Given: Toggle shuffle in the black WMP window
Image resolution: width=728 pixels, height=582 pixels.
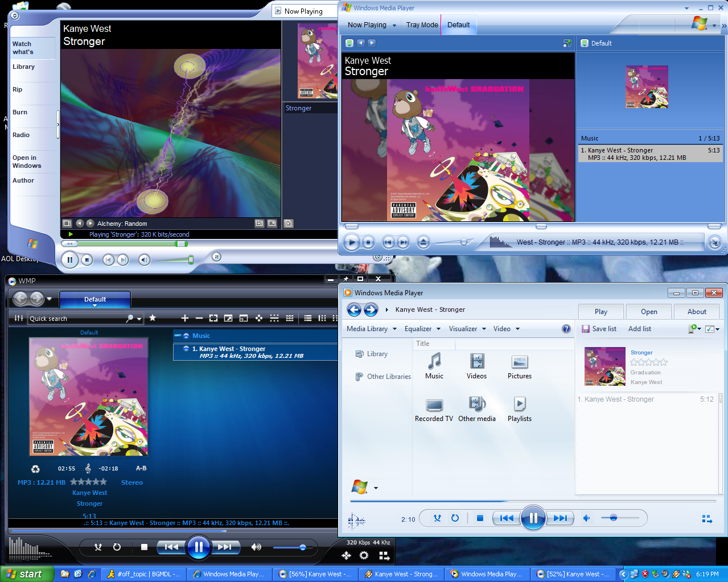Looking at the screenshot, I should point(98,547).
